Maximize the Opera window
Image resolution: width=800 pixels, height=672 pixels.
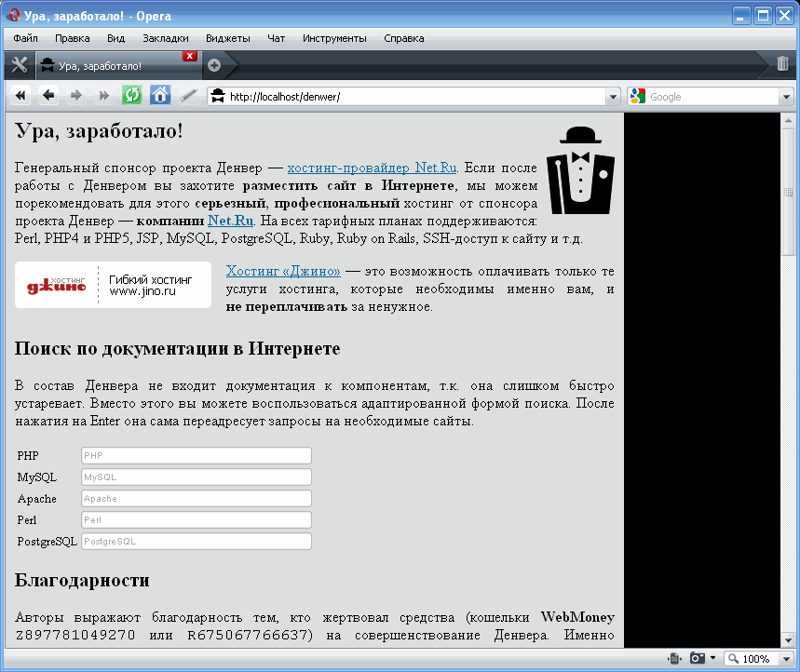coord(764,16)
